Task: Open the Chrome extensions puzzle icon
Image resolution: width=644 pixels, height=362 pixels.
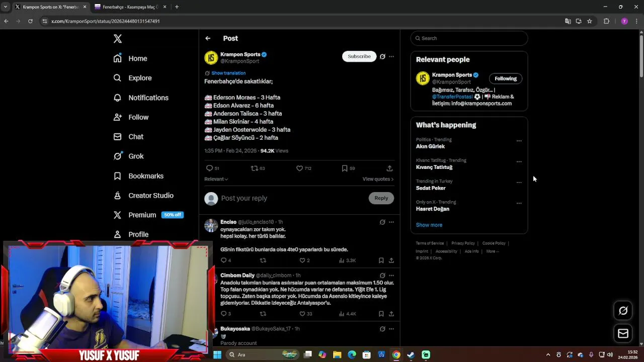Action: [x=606, y=21]
